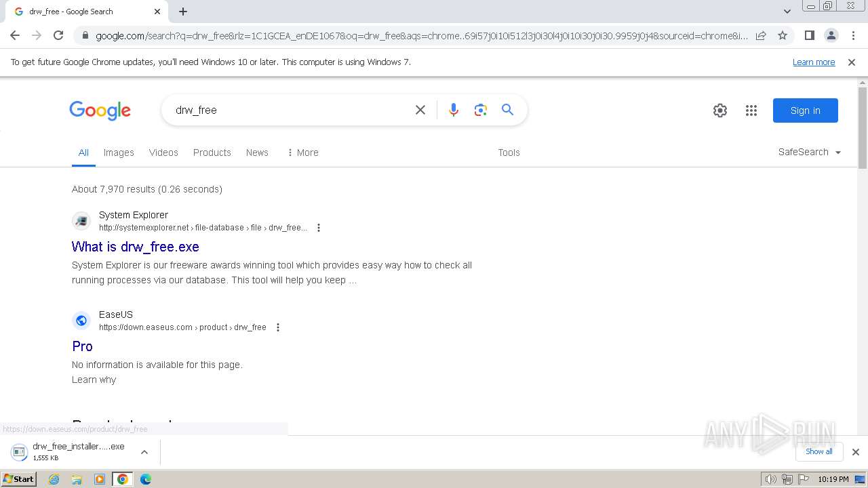
Task: Dismiss the Chrome update notice
Action: pyautogui.click(x=852, y=62)
